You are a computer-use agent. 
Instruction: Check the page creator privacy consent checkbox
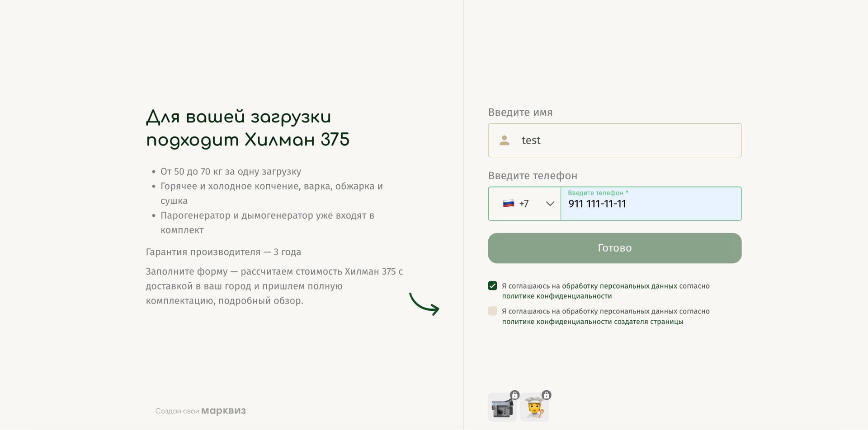pos(493,311)
